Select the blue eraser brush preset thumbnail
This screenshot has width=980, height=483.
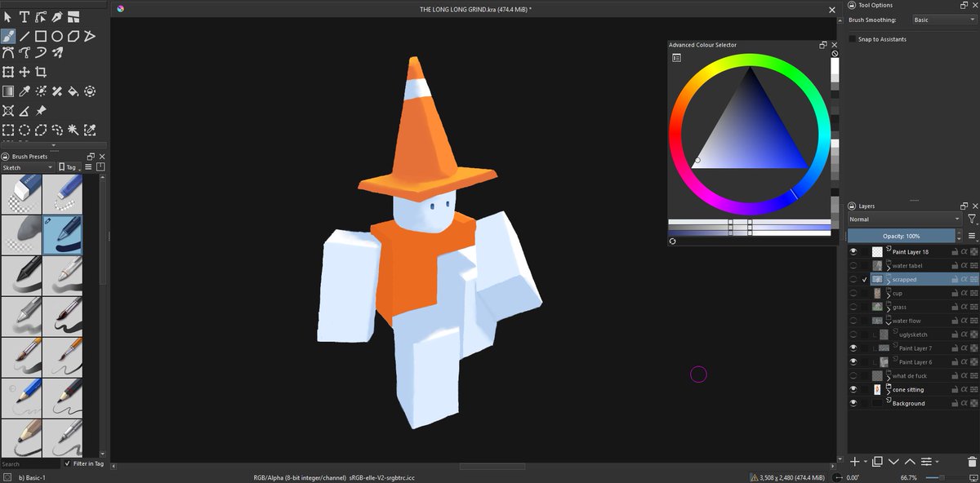pos(20,193)
